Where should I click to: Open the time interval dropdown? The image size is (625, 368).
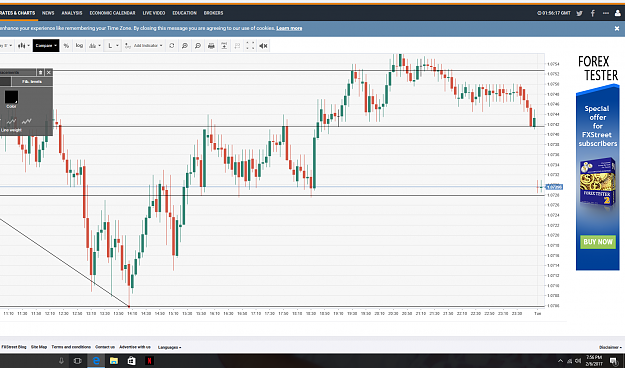6,46
